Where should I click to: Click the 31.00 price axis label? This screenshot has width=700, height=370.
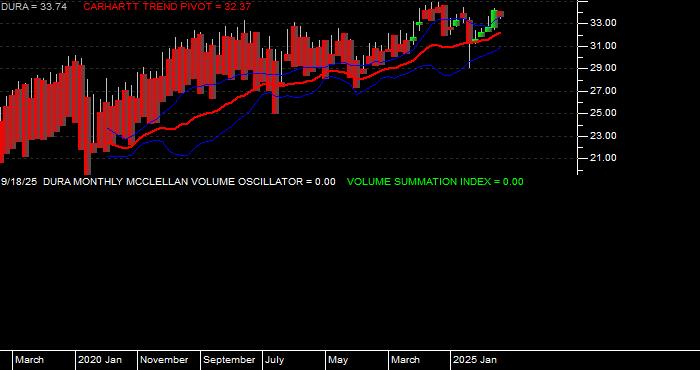[603, 46]
